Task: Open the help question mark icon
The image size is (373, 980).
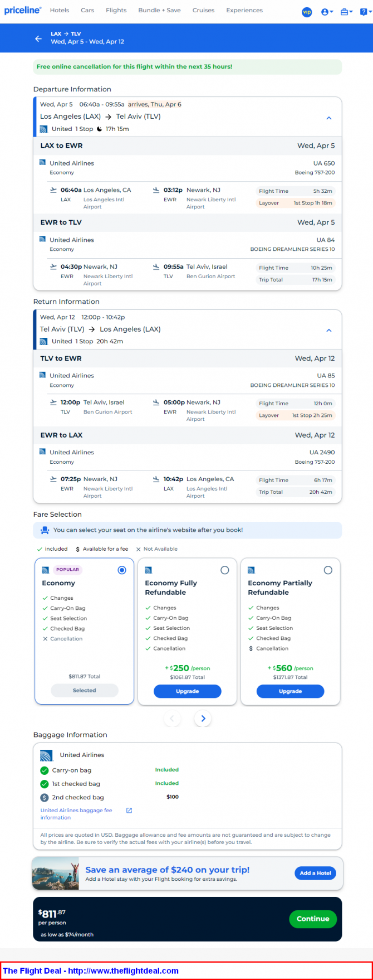Action: point(364,12)
